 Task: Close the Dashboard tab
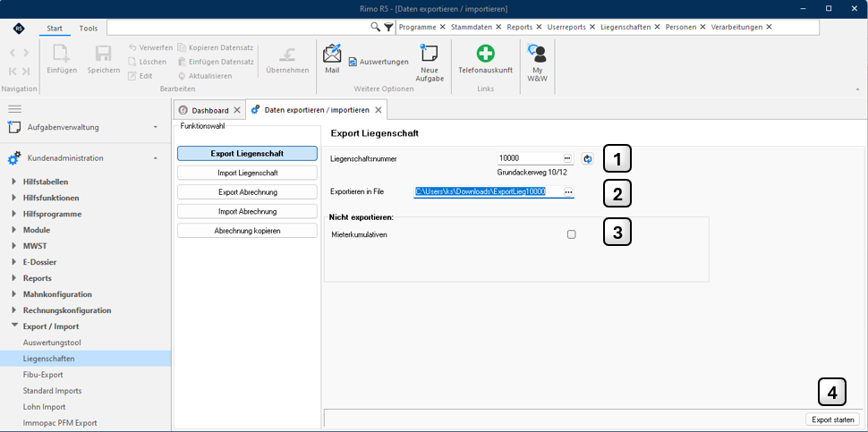[x=237, y=110]
